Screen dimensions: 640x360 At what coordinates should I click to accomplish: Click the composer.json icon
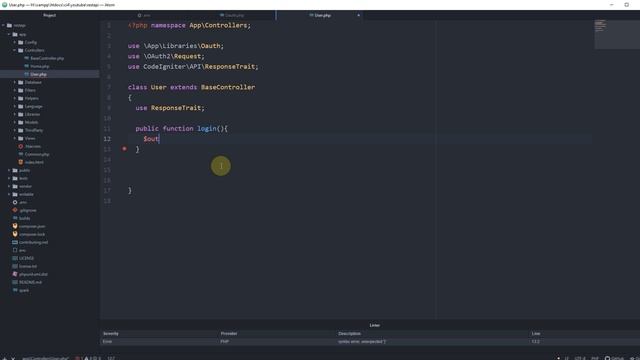pos(15,226)
